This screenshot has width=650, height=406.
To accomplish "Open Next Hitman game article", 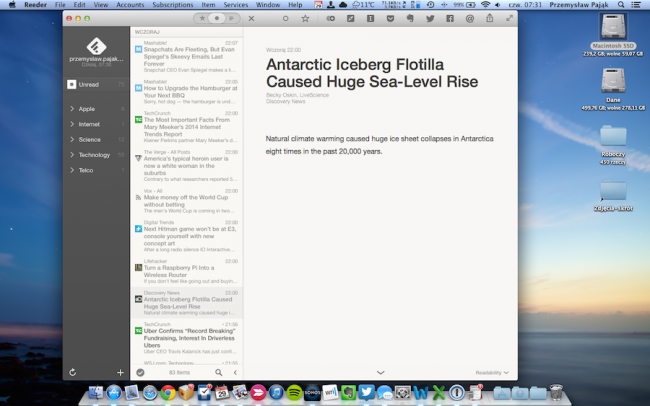I will [187, 236].
